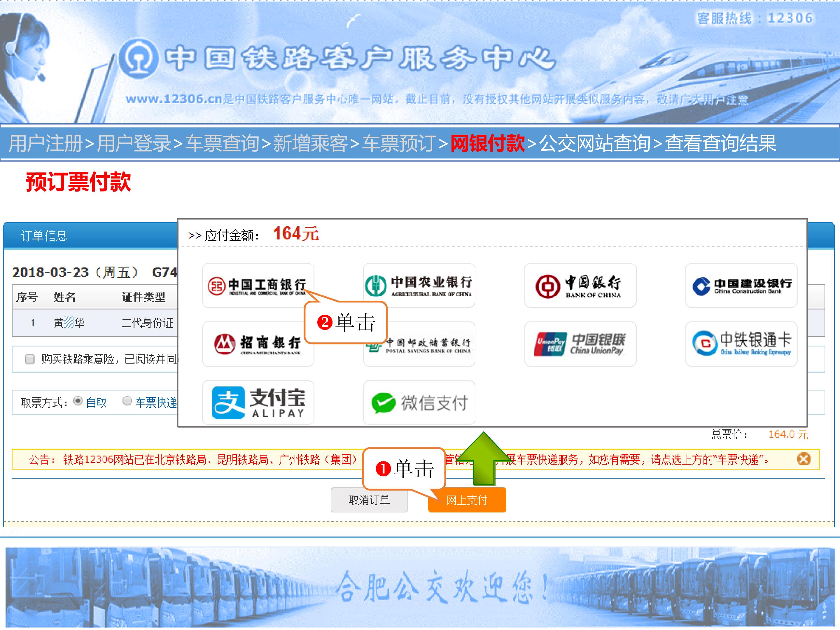Close the yellow announcement notice bar
This screenshot has height=630, width=840.
(x=803, y=459)
